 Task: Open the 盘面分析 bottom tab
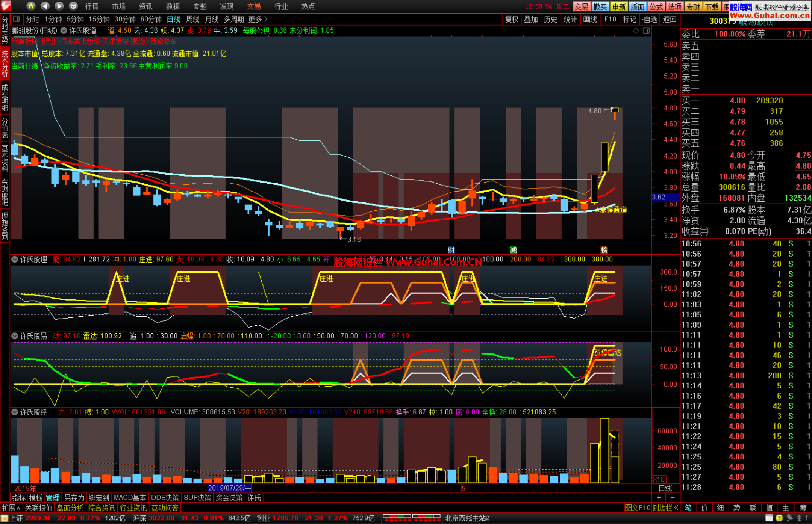[70, 508]
